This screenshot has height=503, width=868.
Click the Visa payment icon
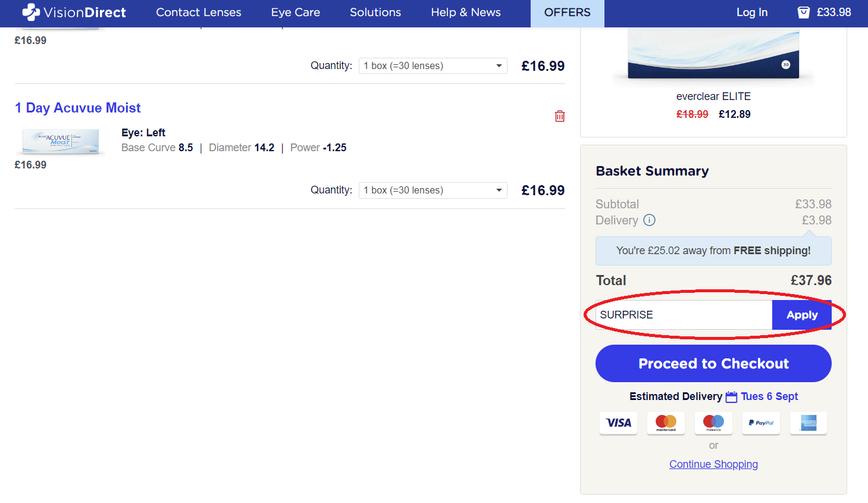[618, 423]
